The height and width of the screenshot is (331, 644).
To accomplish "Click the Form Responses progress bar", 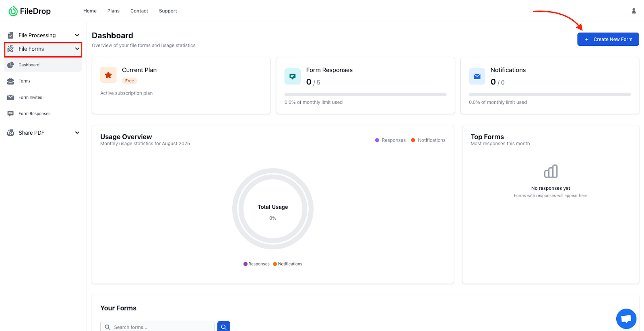I will 365,95.
